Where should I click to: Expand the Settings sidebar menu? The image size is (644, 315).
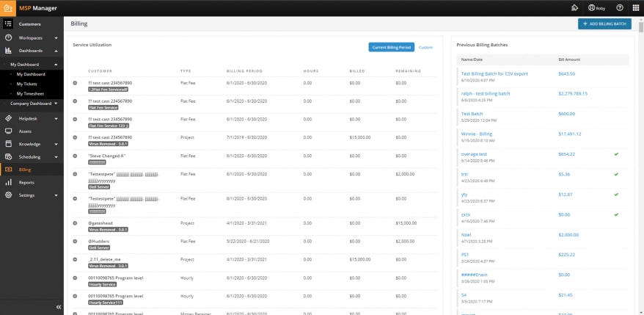(56, 195)
